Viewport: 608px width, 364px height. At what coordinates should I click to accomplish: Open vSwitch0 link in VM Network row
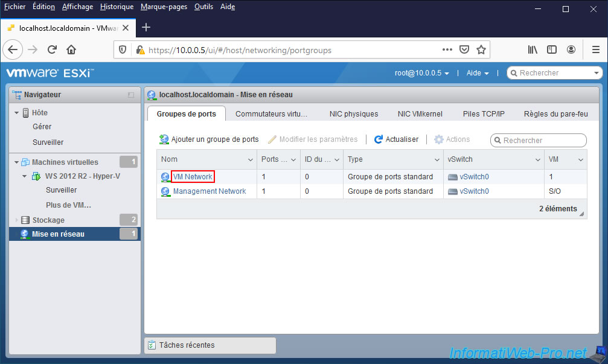tap(474, 177)
